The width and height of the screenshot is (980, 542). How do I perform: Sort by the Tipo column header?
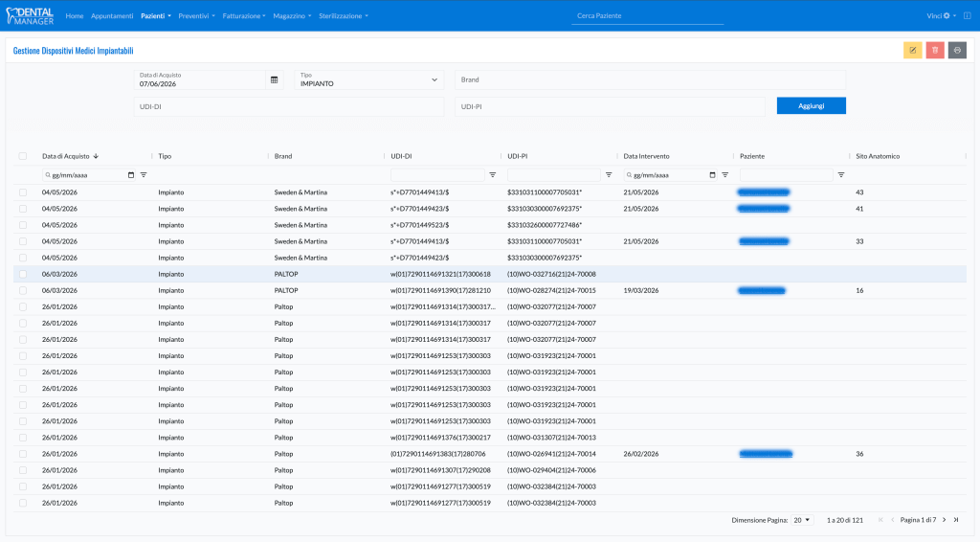(x=165, y=156)
